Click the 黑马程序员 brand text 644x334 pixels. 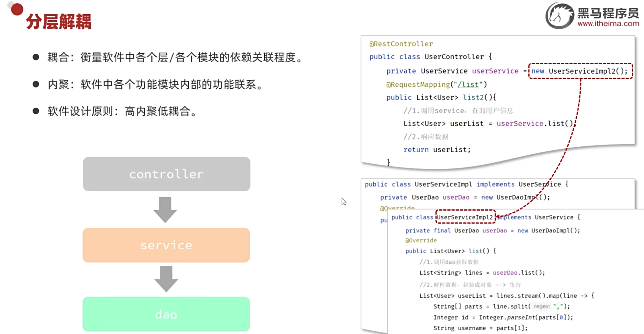click(x=608, y=13)
